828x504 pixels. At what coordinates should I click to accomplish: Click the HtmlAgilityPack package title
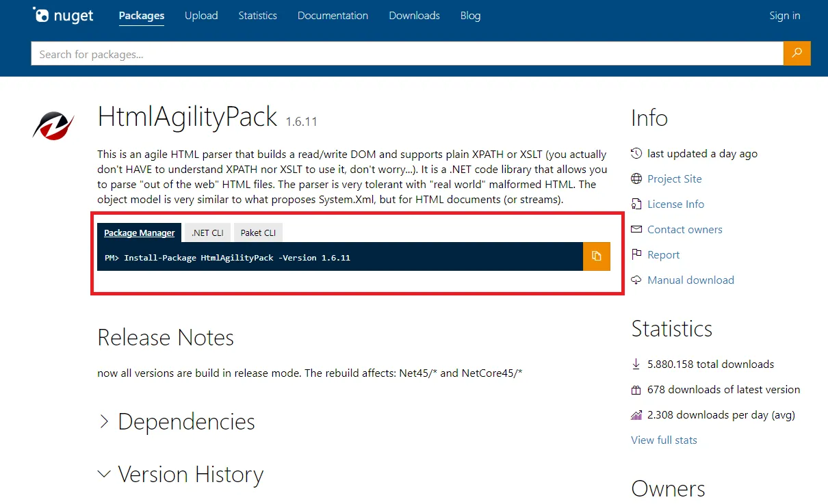click(x=187, y=118)
